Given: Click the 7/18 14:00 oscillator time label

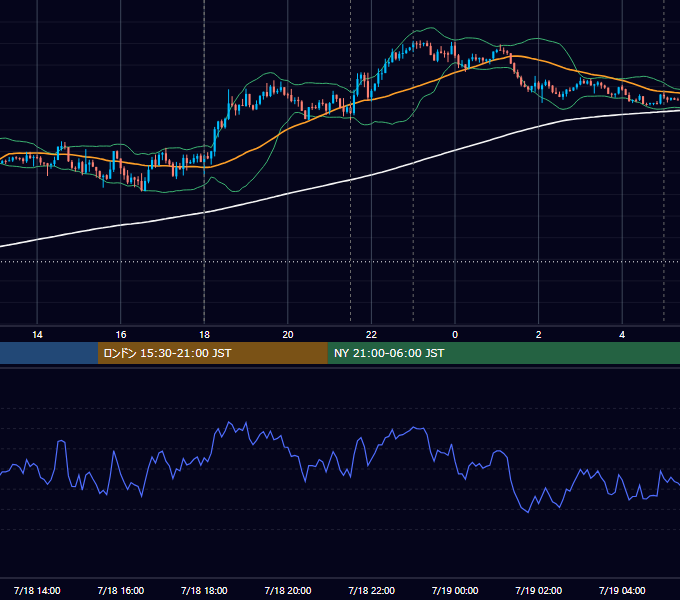Looking at the screenshot, I should [x=37, y=590].
